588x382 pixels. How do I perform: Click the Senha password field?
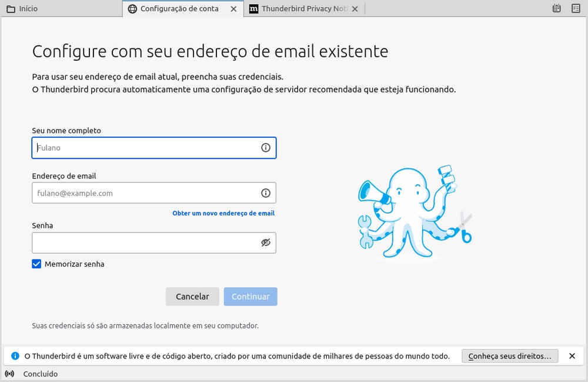point(153,243)
